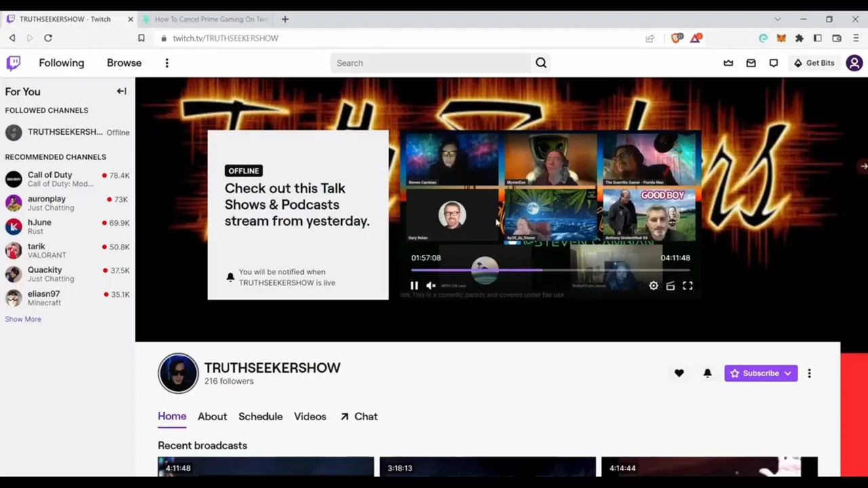The width and height of the screenshot is (868, 488).
Task: Open followed channel TRUTHSEEKERSH... in sidebar
Action: (x=67, y=132)
